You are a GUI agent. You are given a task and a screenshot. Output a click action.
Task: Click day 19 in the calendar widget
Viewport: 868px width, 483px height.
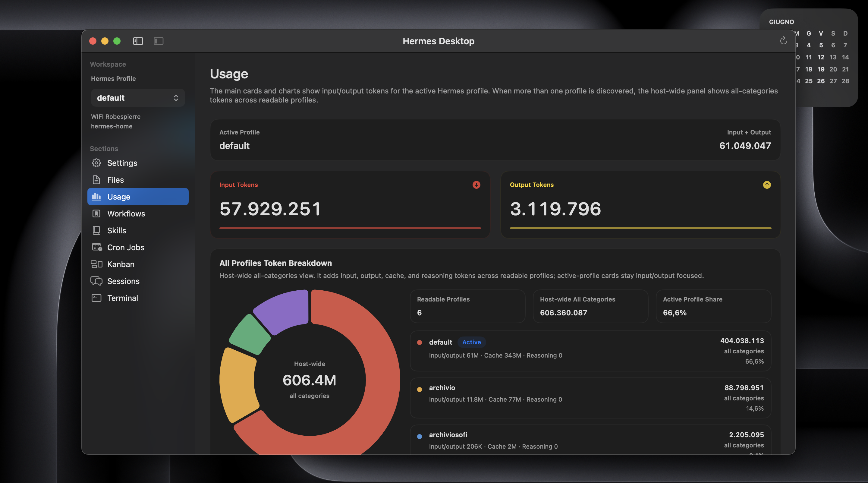tap(821, 69)
